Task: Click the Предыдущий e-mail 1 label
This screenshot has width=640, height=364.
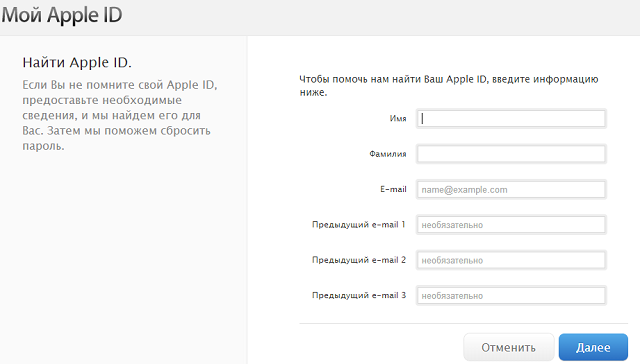Action: point(359,225)
